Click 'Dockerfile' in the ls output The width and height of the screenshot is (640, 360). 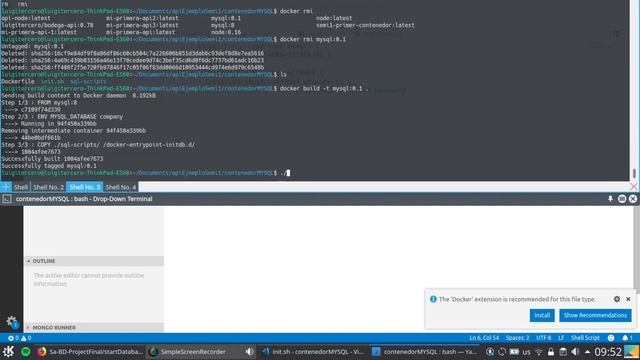click(x=18, y=81)
